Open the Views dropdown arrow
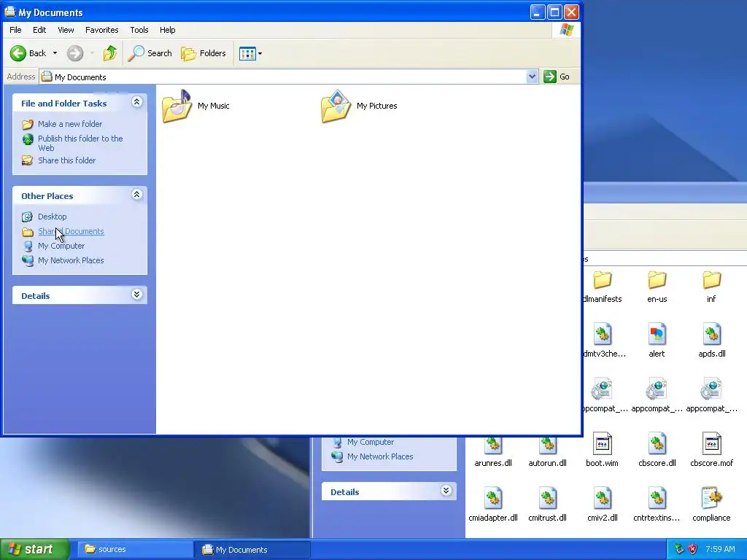The width and height of the screenshot is (747, 560). pyautogui.click(x=260, y=53)
